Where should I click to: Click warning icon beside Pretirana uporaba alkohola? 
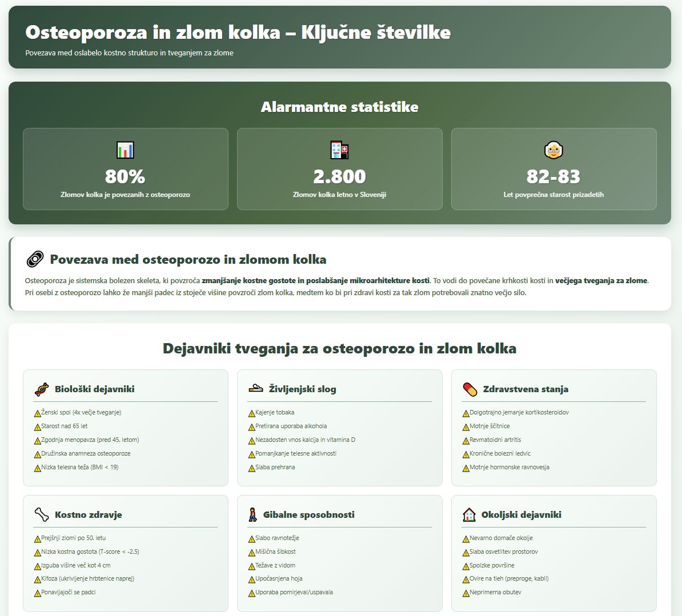251,427
